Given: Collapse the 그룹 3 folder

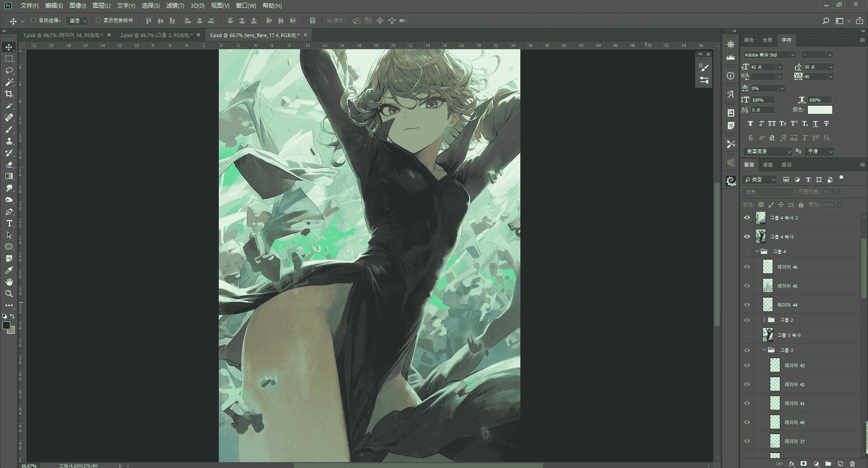Looking at the screenshot, I should point(764,350).
